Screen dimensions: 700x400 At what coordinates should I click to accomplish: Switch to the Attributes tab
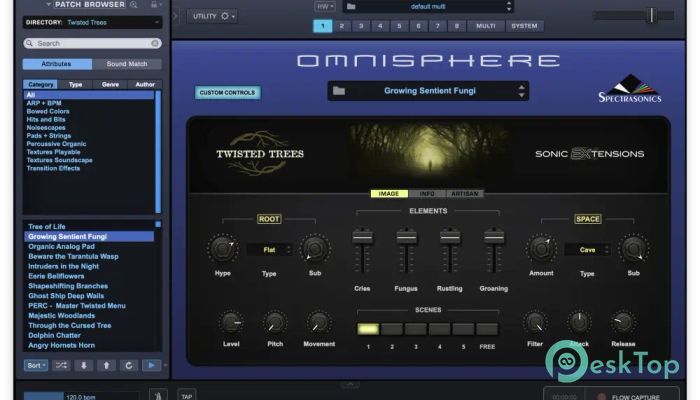tap(57, 64)
